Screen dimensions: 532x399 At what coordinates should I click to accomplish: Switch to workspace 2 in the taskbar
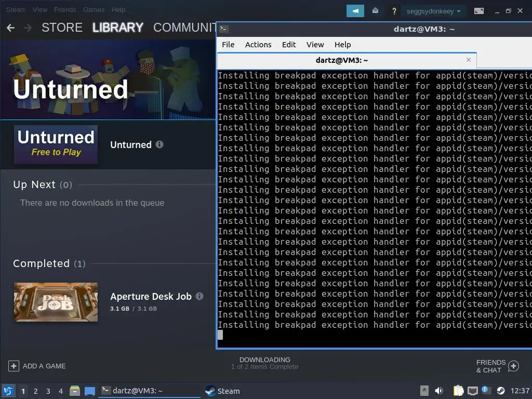point(36,391)
